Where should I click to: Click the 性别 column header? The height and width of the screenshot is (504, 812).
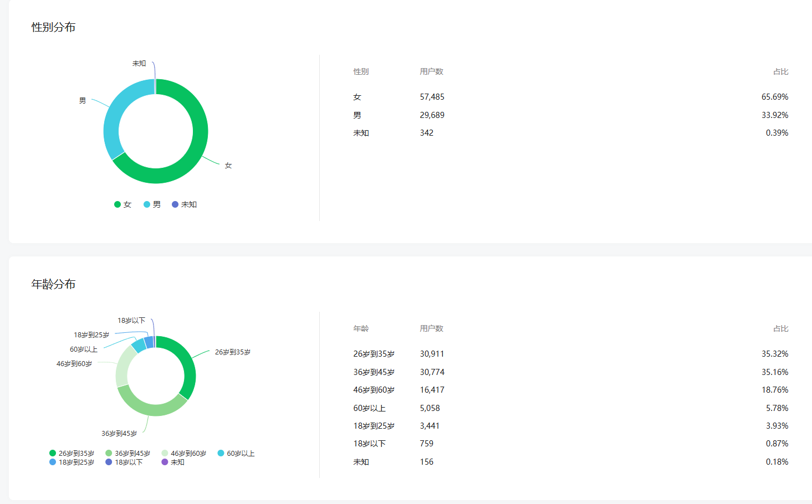361,71
